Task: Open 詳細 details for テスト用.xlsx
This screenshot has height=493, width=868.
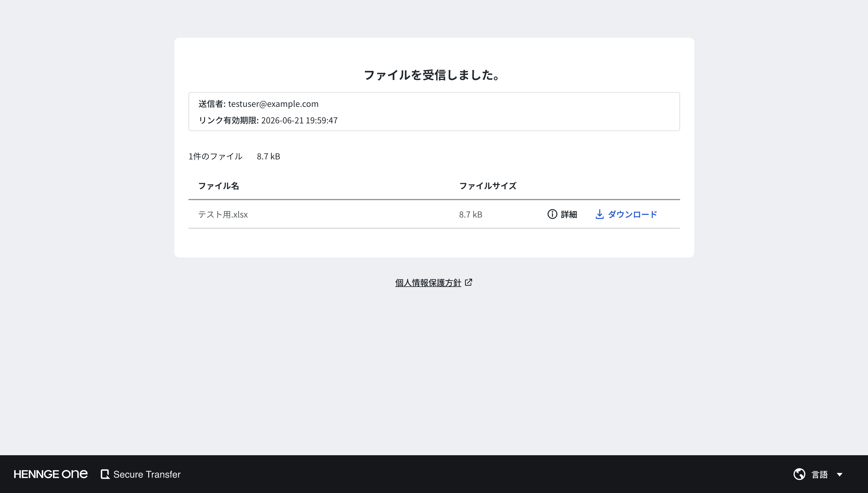Action: pyautogui.click(x=563, y=214)
